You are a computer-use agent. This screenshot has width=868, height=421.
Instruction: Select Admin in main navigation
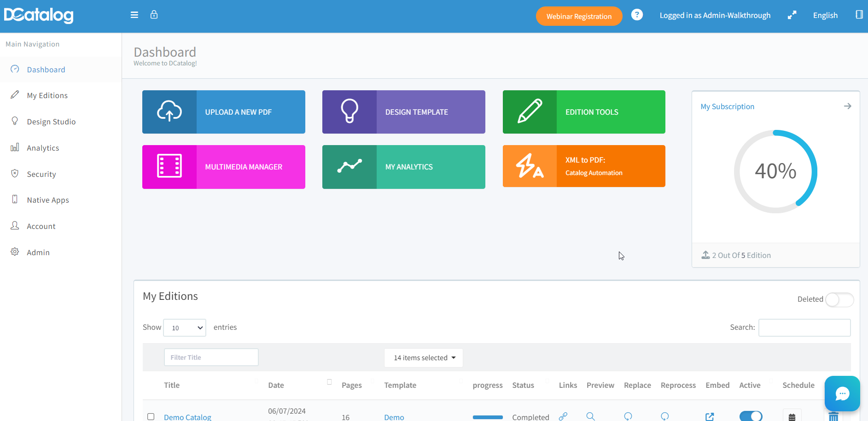pyautogui.click(x=38, y=252)
